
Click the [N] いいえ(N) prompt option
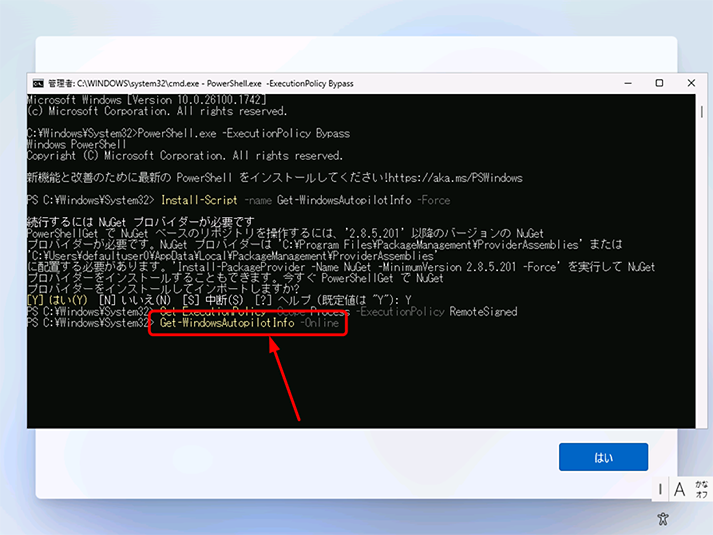tap(135, 300)
